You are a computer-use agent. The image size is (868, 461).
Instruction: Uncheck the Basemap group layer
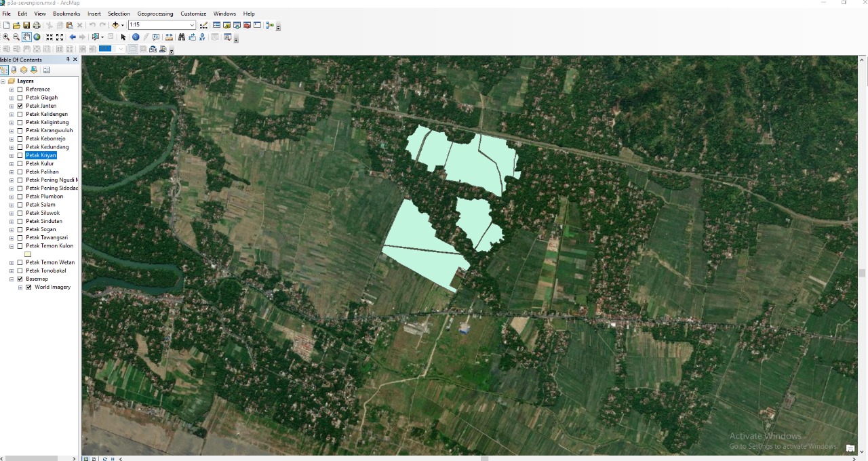[20, 279]
